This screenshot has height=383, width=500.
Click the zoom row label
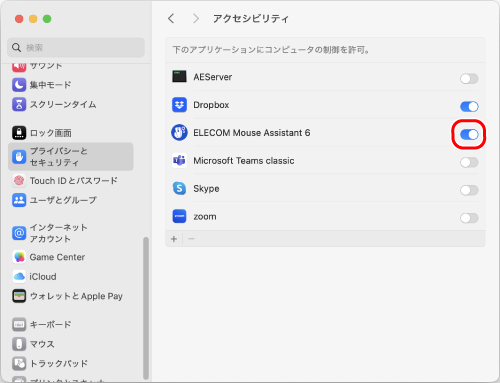[205, 217]
